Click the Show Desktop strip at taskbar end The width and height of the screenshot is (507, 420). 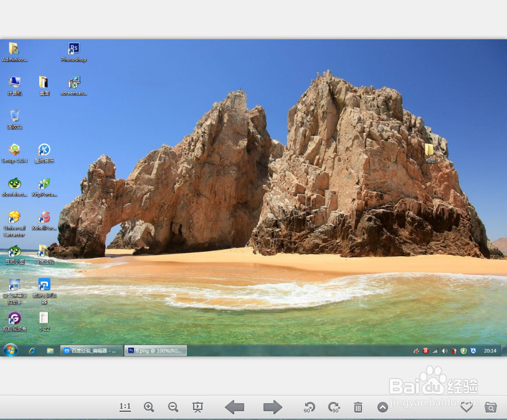pos(504,351)
